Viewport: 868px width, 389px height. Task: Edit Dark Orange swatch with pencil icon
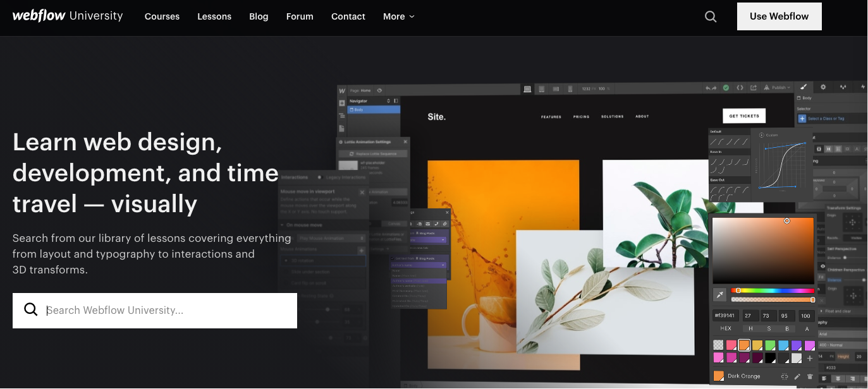(797, 376)
